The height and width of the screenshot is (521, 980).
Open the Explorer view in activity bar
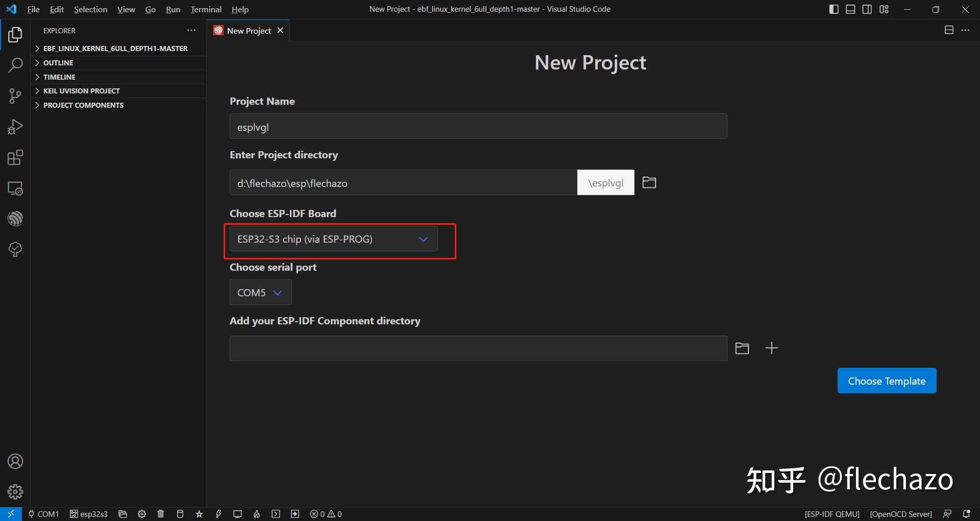[x=15, y=35]
